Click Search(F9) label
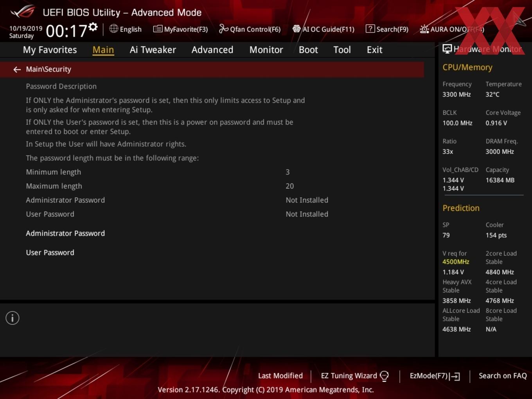The width and height of the screenshot is (532, 399). click(392, 29)
